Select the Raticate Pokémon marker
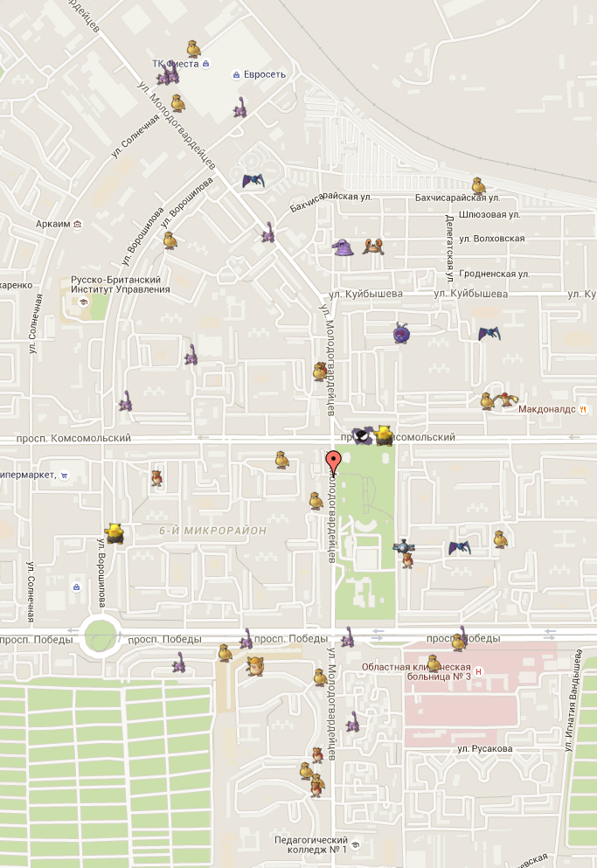The image size is (597, 868). tap(255, 666)
